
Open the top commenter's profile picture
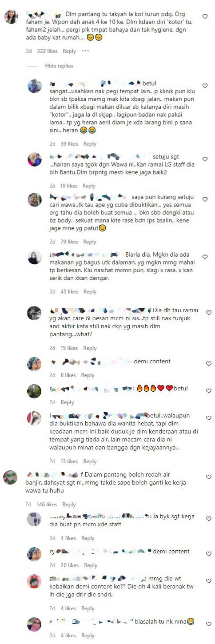click(x=11, y=17)
